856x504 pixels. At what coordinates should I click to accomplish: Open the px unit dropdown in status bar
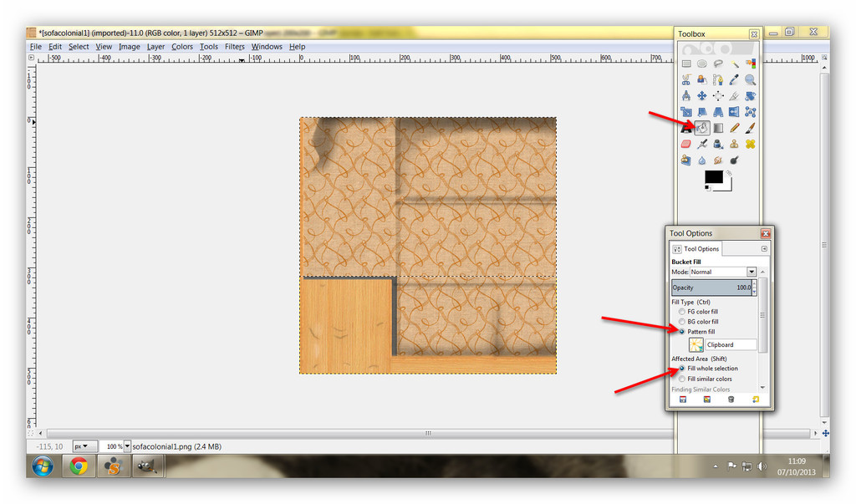point(84,446)
